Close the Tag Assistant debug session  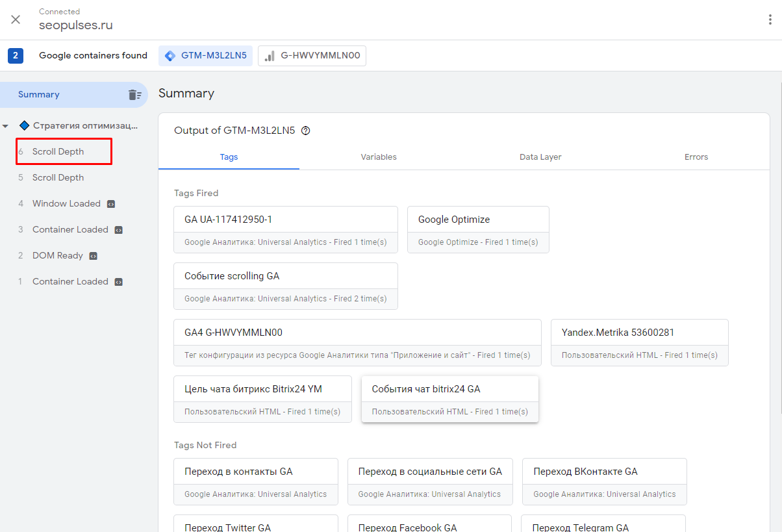tap(16, 19)
